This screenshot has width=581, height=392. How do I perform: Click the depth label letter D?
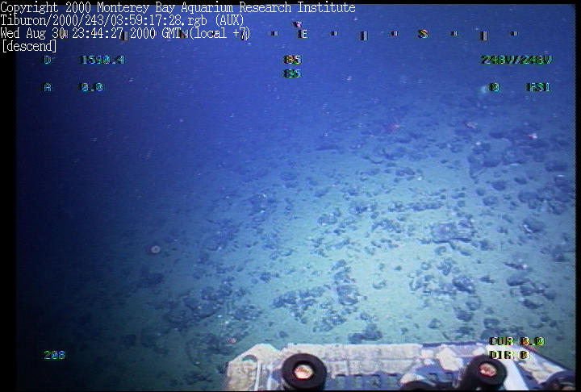coord(48,60)
